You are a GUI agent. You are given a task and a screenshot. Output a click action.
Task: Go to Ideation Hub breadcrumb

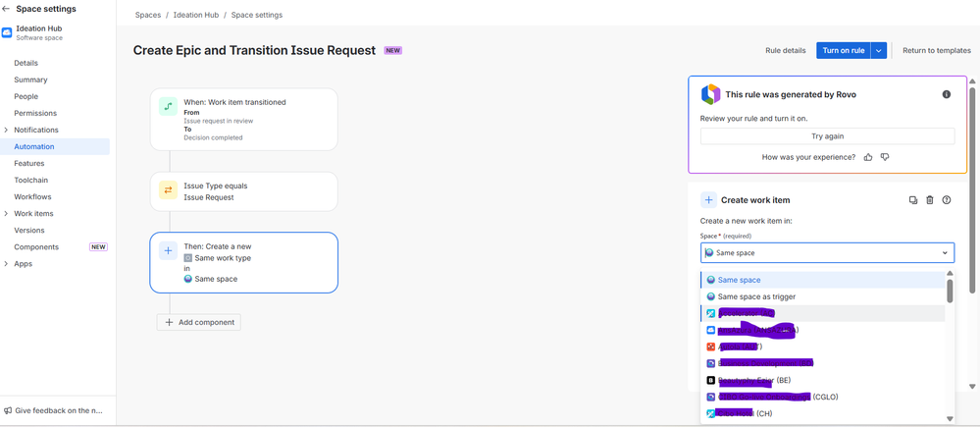196,15
